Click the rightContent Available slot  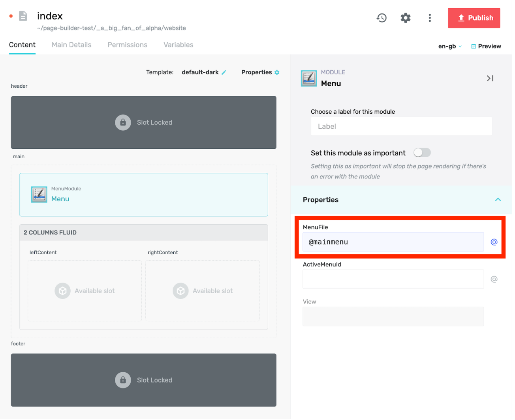point(203,291)
